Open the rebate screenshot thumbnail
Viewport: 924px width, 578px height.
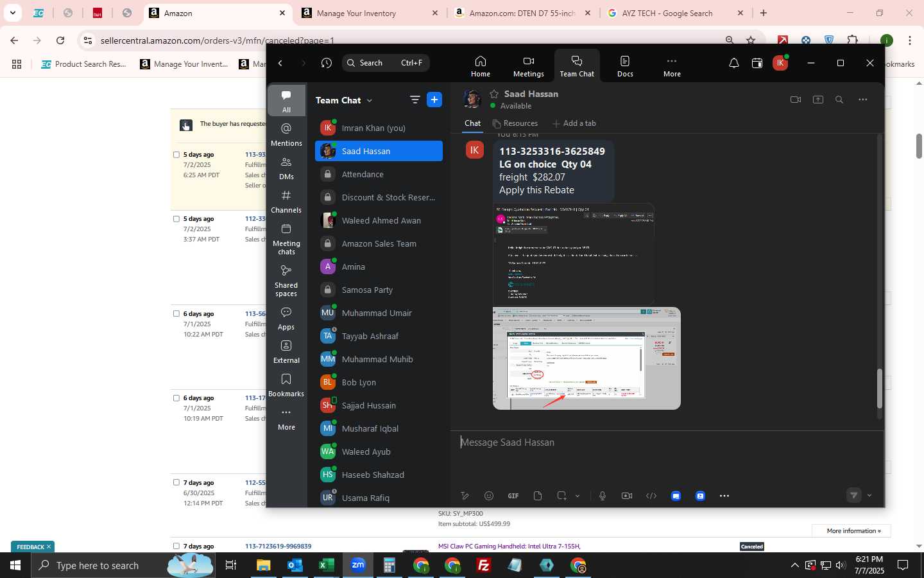pos(586,358)
